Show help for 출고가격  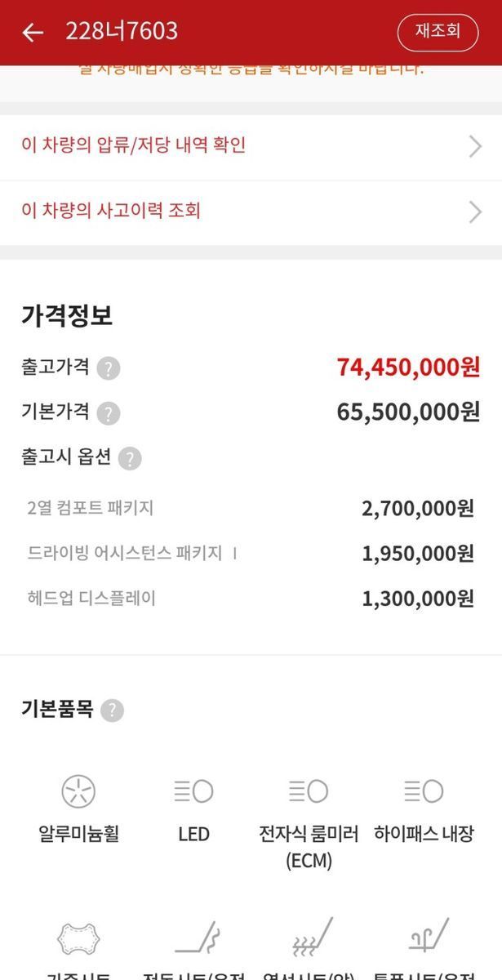point(108,368)
